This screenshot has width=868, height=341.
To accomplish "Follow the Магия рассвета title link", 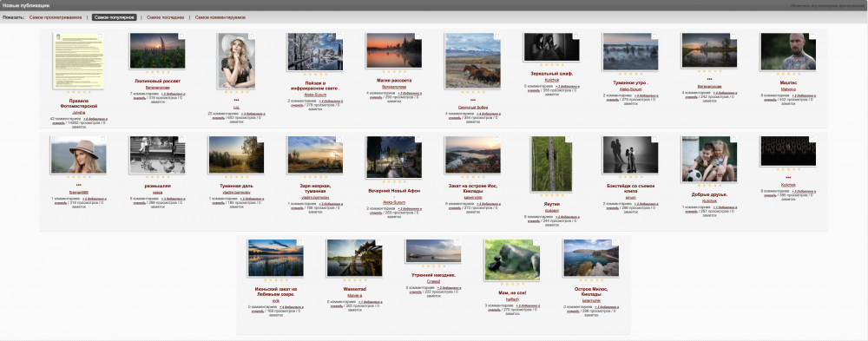I will coord(393,81).
